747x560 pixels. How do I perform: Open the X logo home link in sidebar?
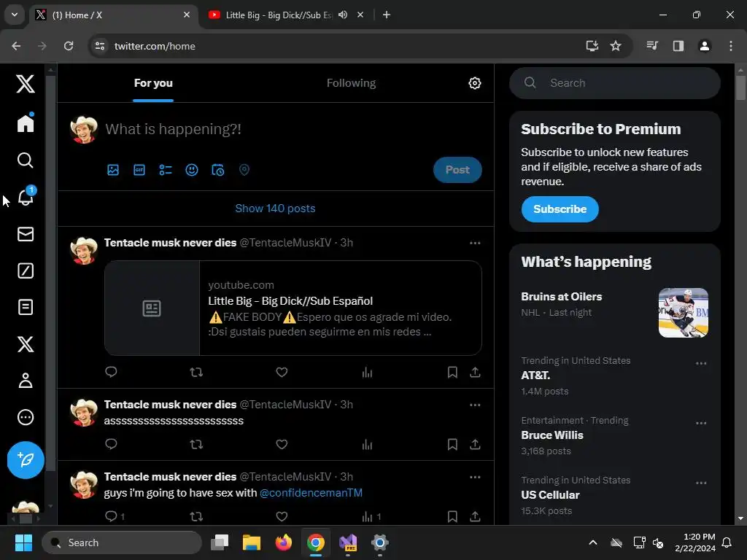click(26, 83)
